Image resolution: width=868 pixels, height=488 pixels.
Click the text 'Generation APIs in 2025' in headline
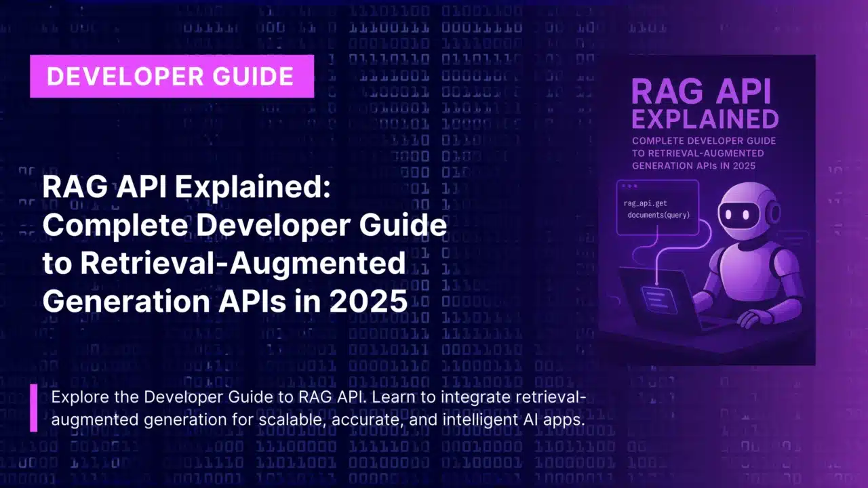224,301
